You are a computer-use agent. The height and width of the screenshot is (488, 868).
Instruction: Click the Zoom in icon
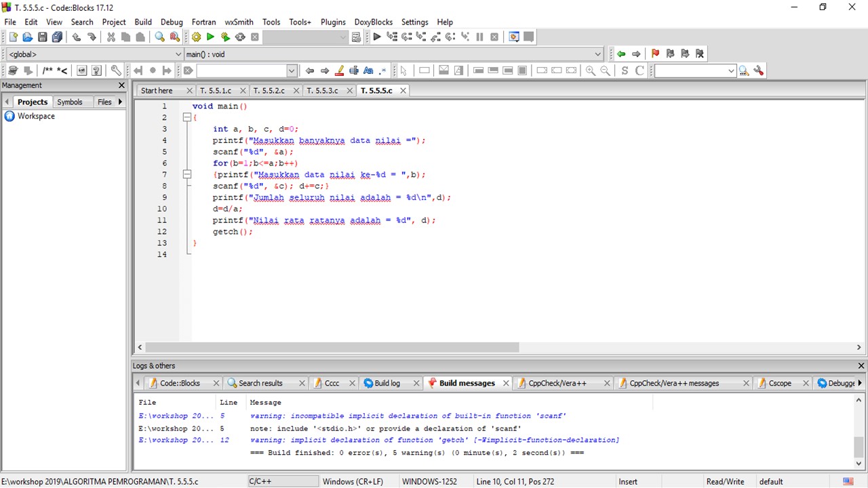(591, 70)
